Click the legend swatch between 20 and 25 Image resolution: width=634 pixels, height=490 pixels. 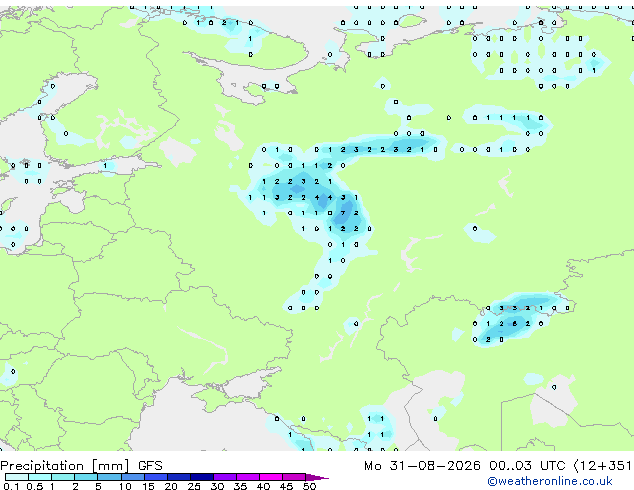(179, 477)
